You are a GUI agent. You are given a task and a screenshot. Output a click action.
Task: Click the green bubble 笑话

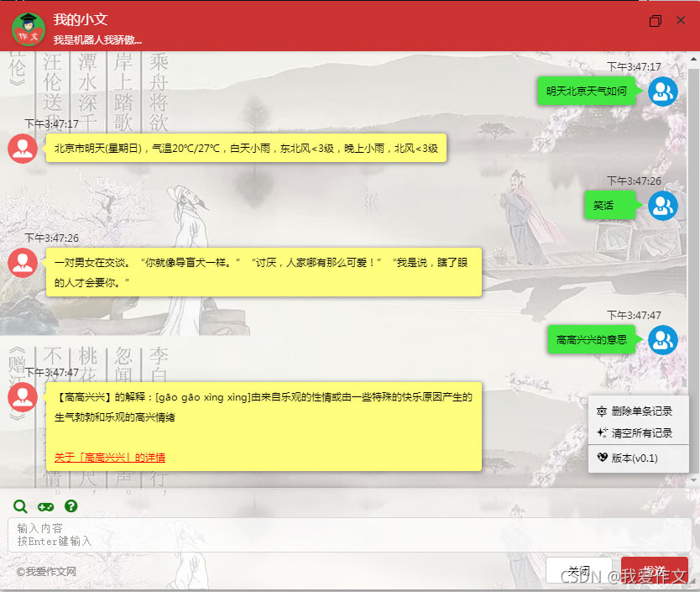pos(610,206)
